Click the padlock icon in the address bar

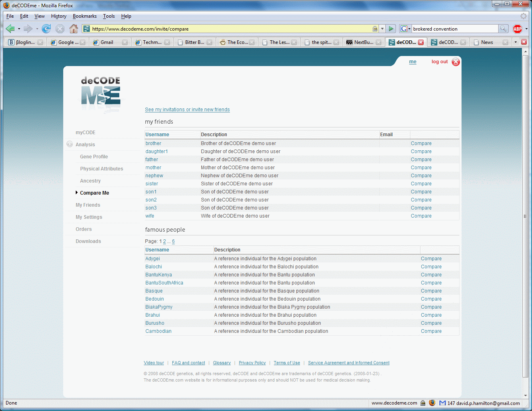coord(375,29)
